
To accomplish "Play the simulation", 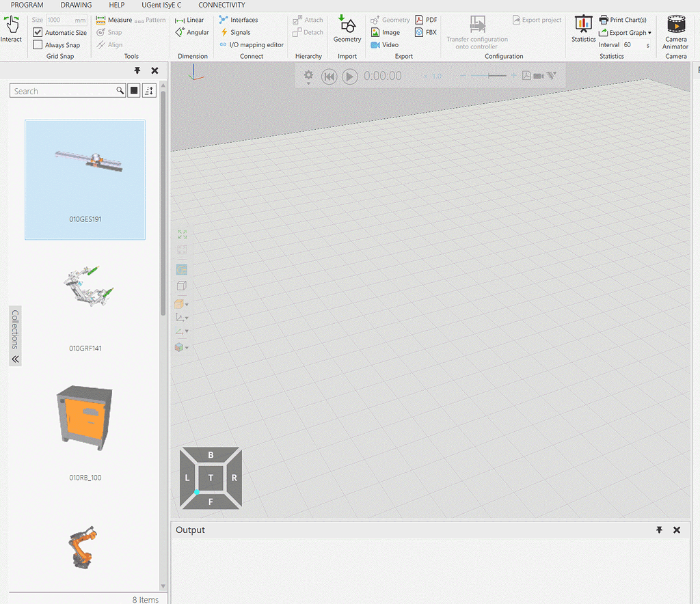I will [350, 77].
